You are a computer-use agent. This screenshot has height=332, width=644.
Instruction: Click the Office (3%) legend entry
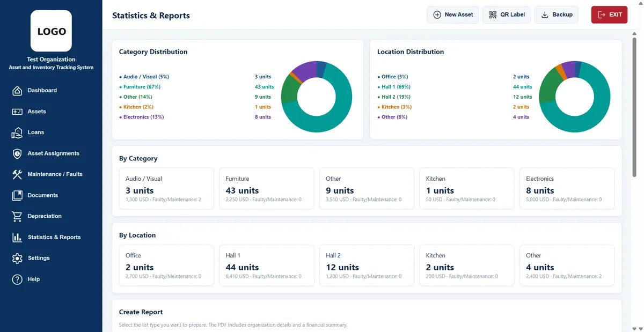[x=393, y=77]
